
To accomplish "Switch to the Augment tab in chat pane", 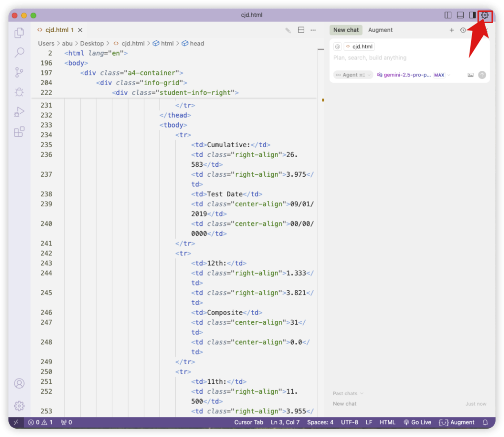I will [x=380, y=30].
